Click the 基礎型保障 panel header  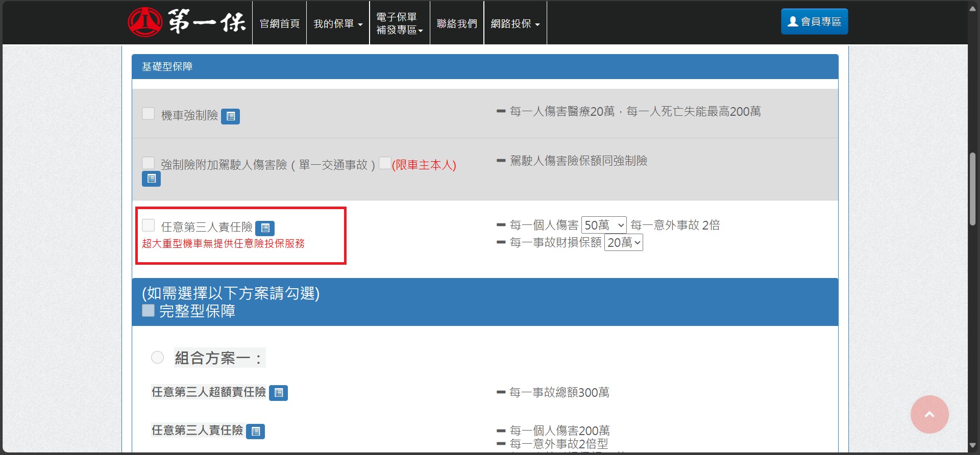pos(485,67)
